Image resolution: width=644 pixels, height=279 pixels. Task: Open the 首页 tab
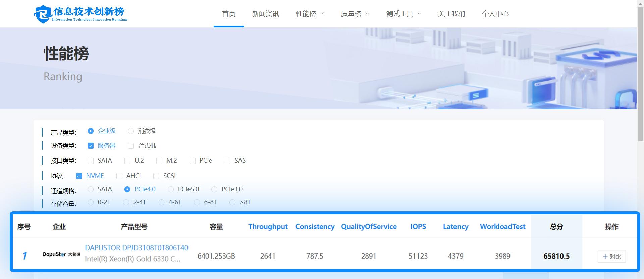pos(229,14)
